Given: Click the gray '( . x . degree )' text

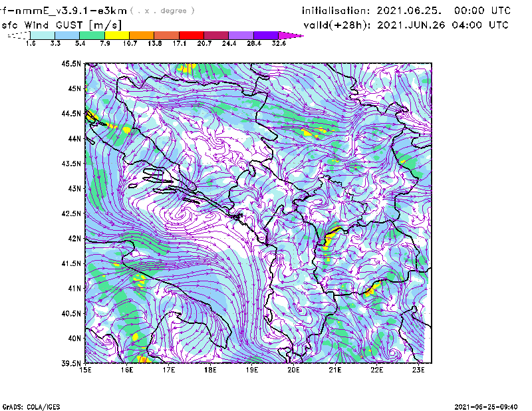Looking at the screenshot, I should pyautogui.click(x=162, y=11).
